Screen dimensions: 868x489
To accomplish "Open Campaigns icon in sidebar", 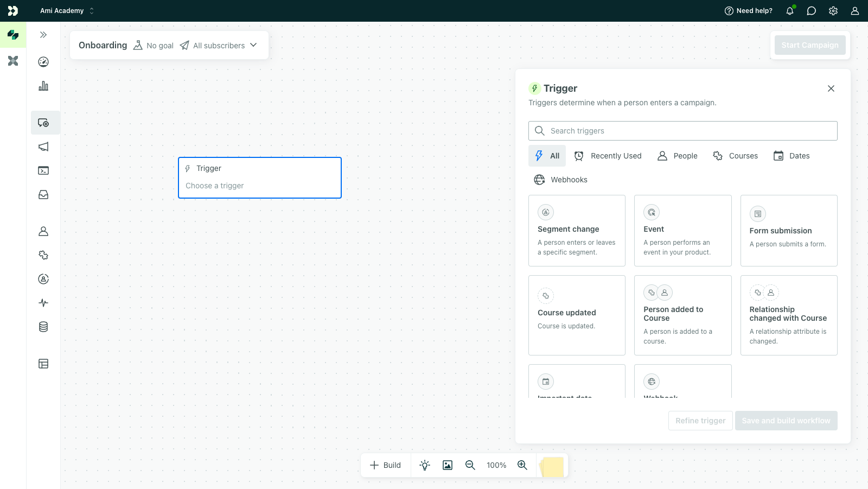I will (44, 123).
